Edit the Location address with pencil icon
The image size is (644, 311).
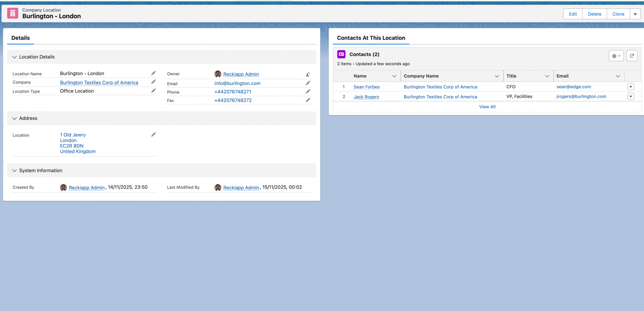[x=153, y=135]
